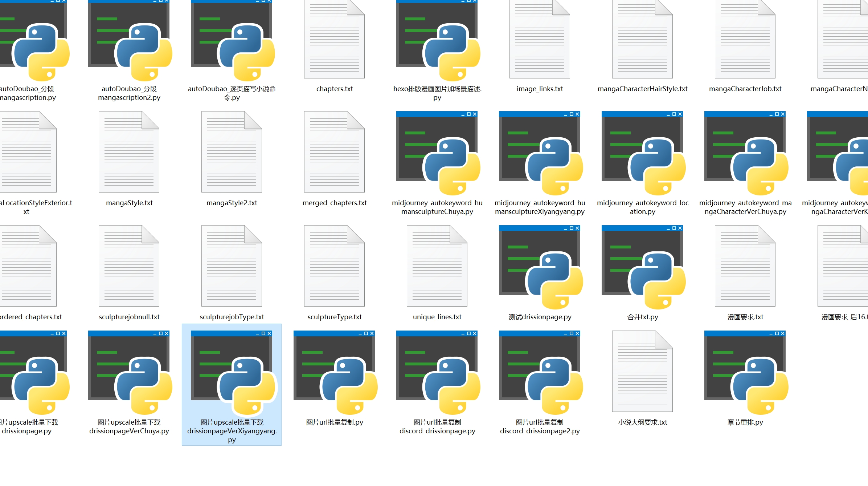Click the label "章节重排.py"
The image size is (868, 486).
tap(745, 422)
